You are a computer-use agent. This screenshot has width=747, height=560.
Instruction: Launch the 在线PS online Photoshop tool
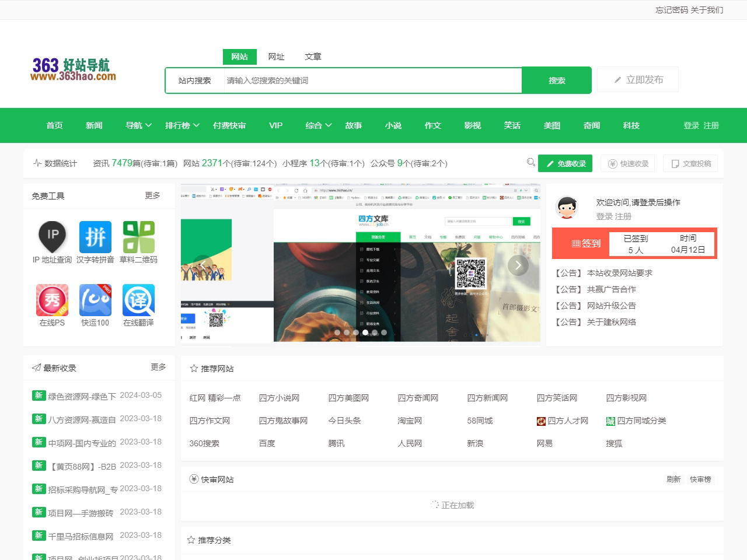pyautogui.click(x=51, y=301)
